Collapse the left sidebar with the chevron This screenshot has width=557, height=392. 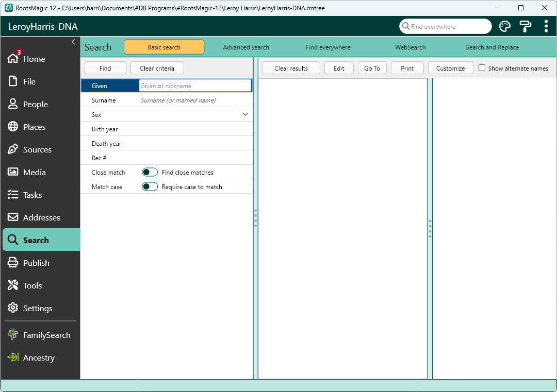[x=73, y=42]
